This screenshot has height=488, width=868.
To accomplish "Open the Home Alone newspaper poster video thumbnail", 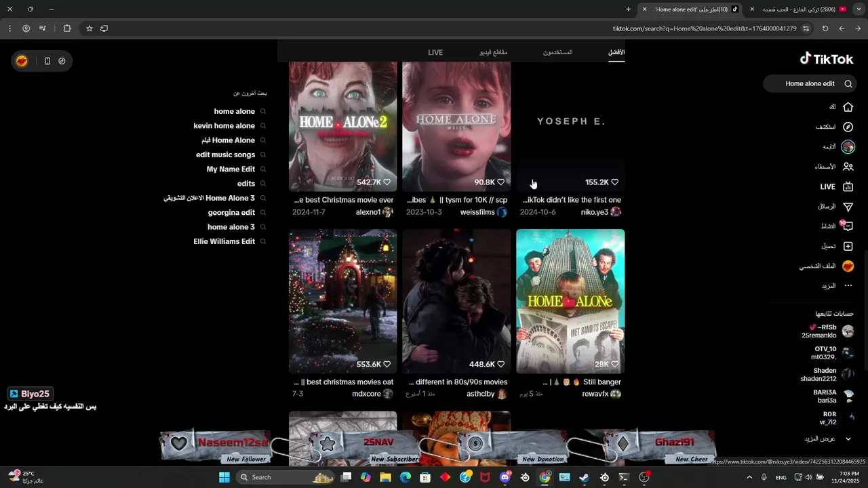I will click(x=570, y=302).
